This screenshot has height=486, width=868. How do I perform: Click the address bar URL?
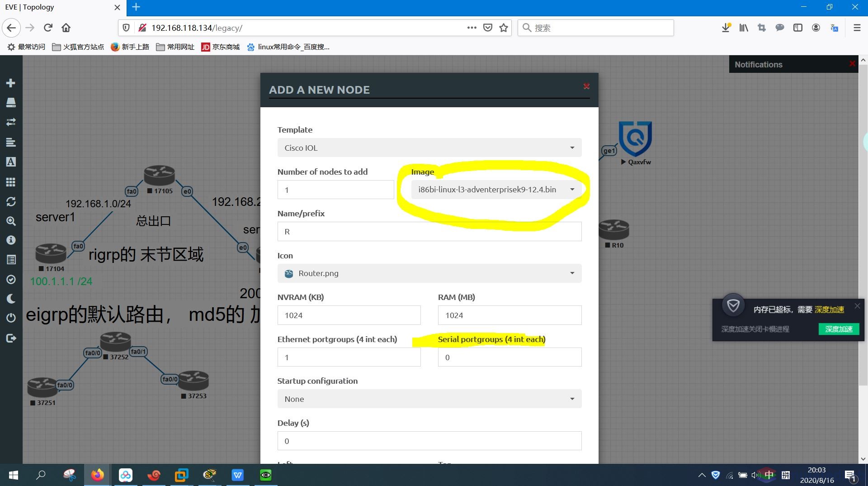click(197, 28)
